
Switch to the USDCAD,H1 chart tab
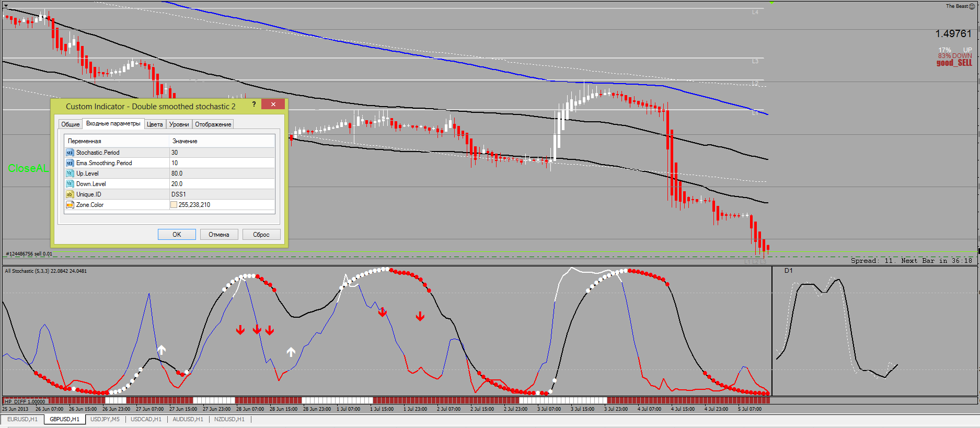click(x=146, y=419)
